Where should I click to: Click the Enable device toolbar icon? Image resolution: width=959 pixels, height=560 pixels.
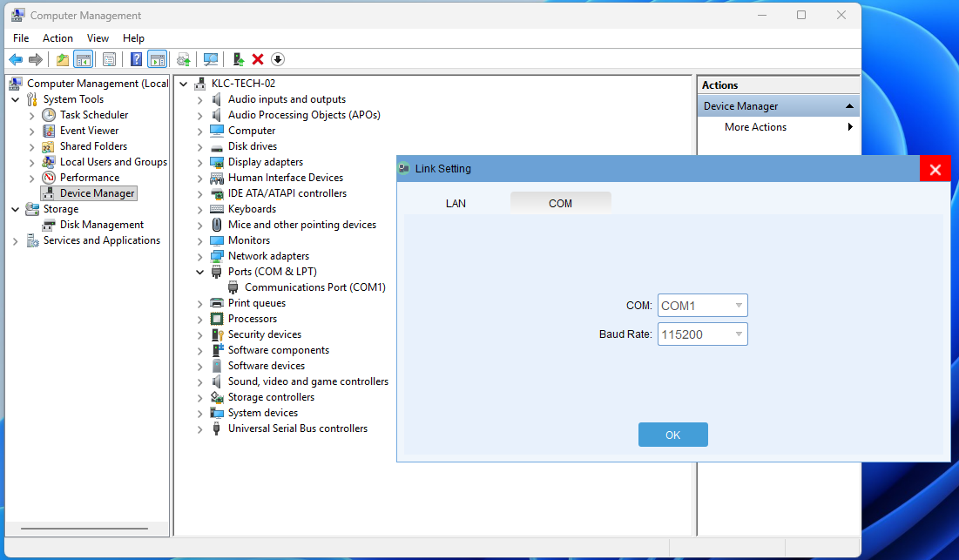click(x=239, y=59)
